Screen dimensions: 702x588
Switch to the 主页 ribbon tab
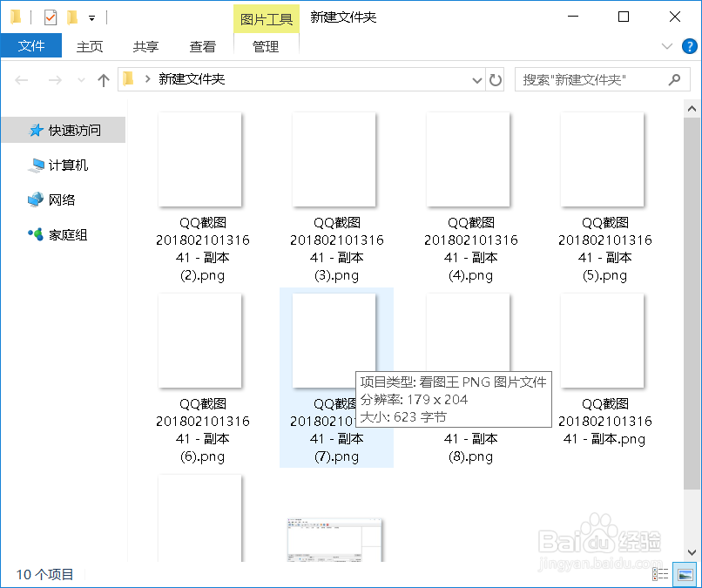(x=90, y=46)
